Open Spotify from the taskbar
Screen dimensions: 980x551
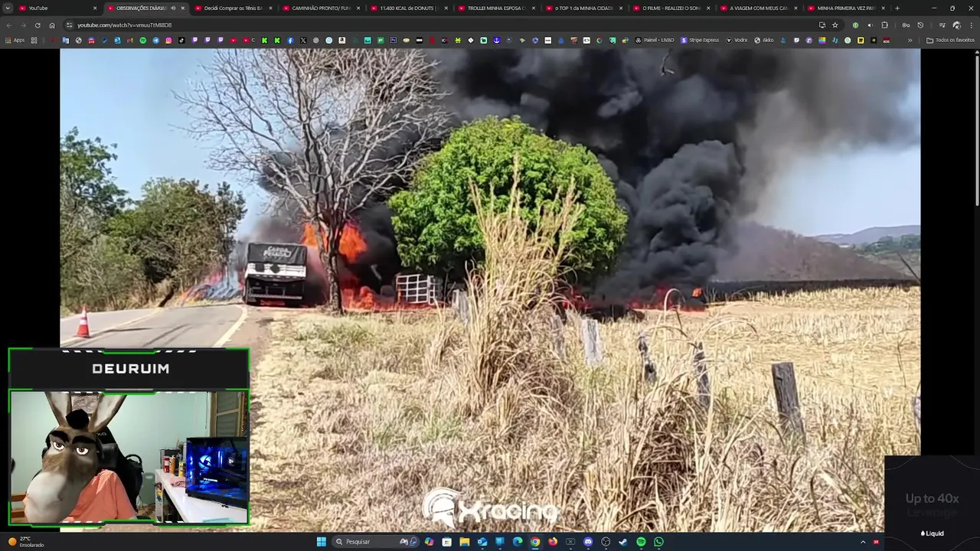click(x=641, y=542)
